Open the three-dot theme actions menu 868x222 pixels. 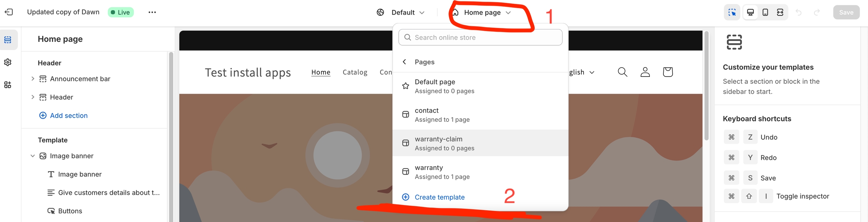click(x=152, y=12)
